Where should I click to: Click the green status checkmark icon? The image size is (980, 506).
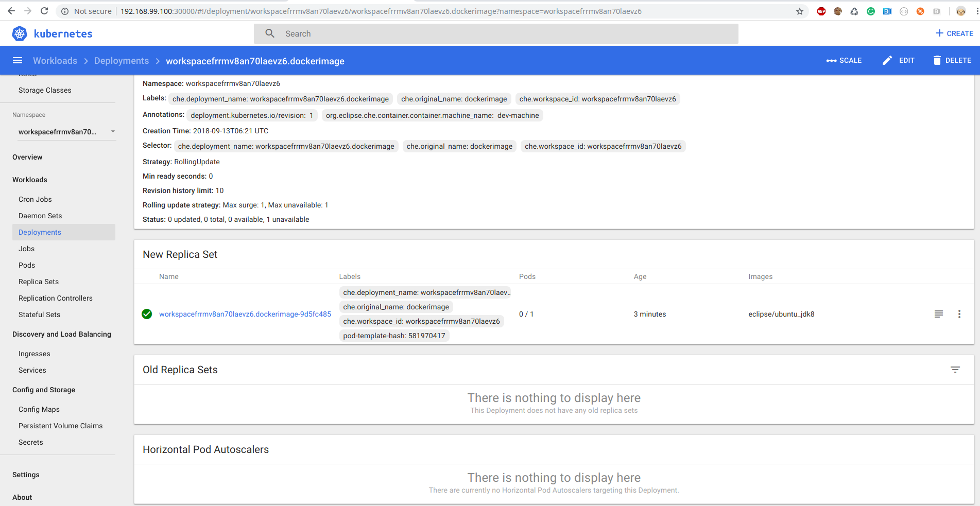coord(147,314)
